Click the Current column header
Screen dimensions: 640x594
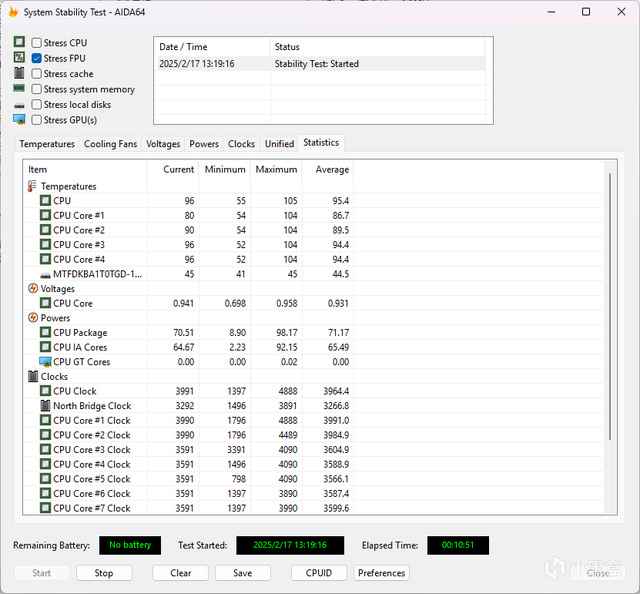[173, 169]
